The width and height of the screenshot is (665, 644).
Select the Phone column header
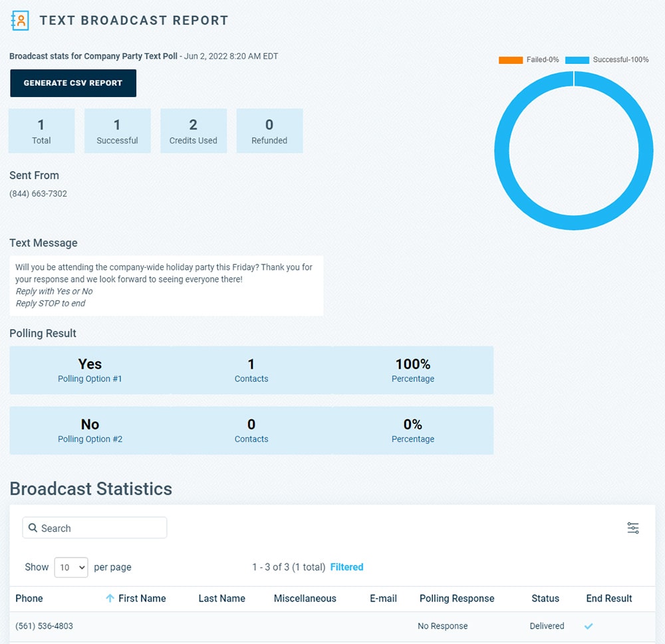[29, 598]
